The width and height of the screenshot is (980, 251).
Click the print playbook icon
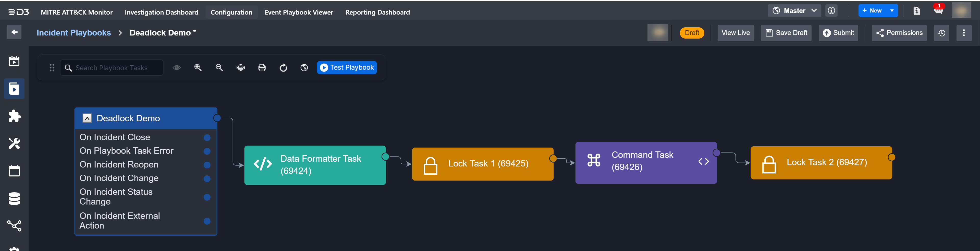tap(262, 68)
